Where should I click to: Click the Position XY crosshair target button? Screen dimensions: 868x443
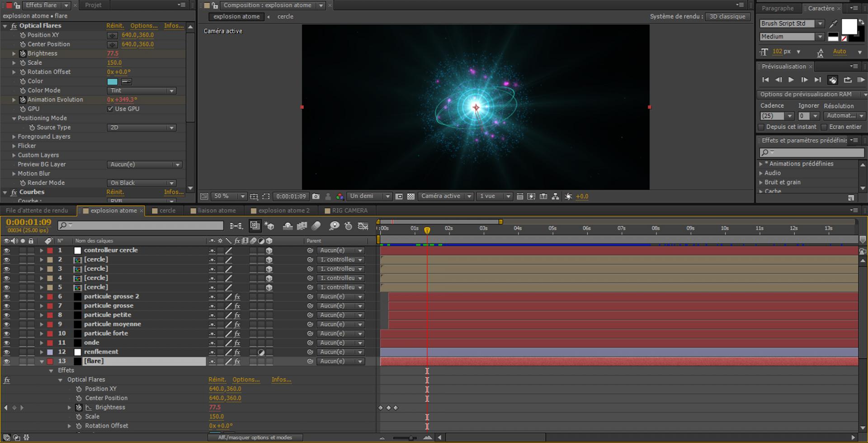[112, 35]
